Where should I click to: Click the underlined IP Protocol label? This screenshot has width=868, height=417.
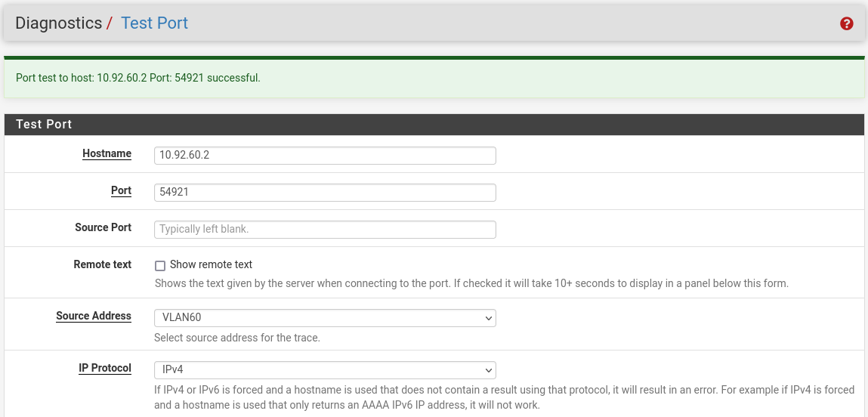pos(105,369)
